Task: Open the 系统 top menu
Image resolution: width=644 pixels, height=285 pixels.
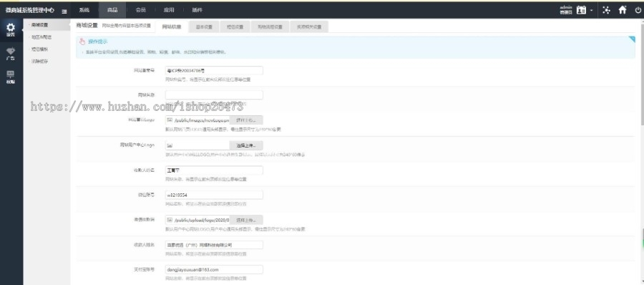Action: [x=84, y=10]
